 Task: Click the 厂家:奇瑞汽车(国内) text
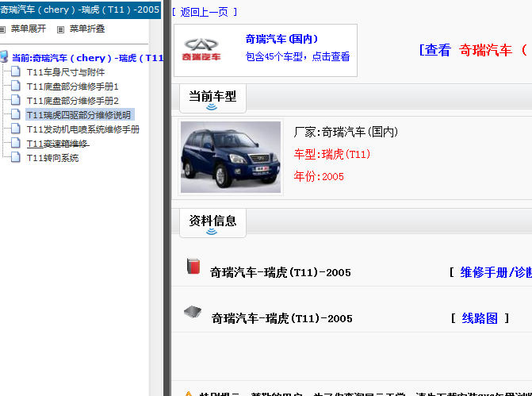click(x=346, y=132)
